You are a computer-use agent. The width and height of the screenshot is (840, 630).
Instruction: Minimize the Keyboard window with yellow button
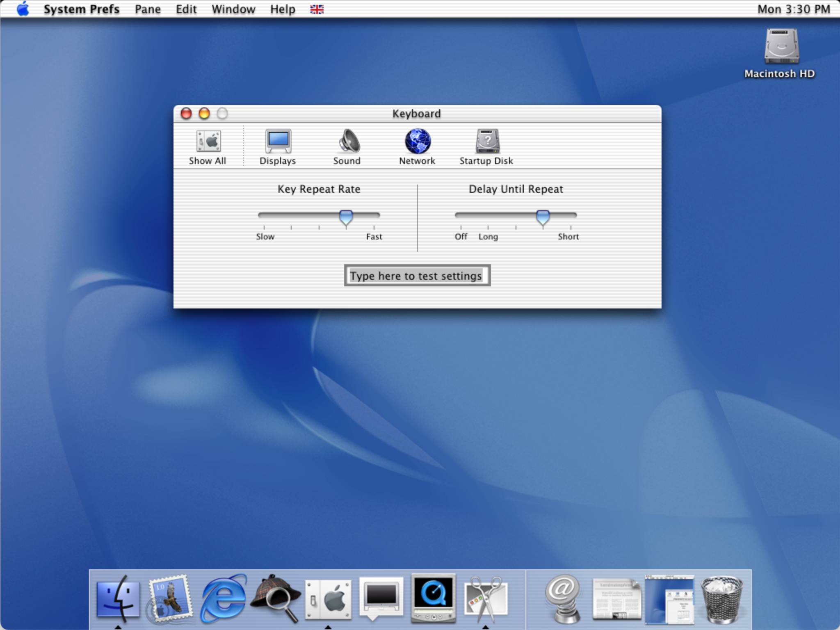click(204, 114)
